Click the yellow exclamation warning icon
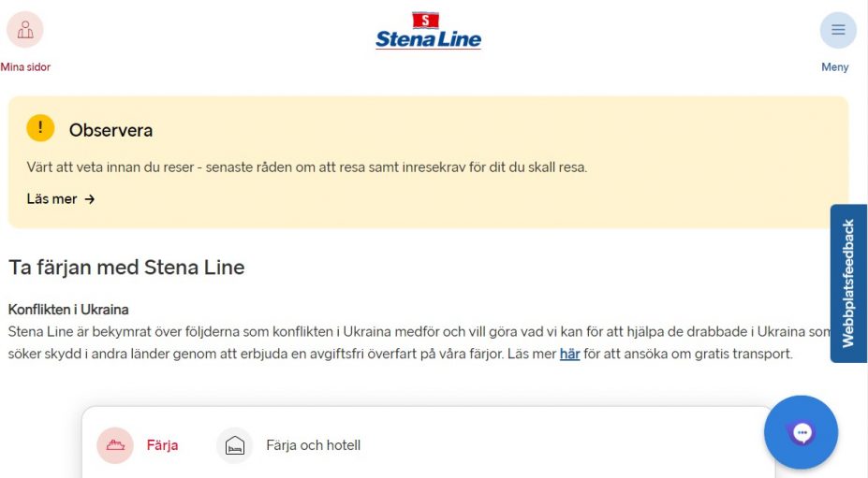 (40, 128)
